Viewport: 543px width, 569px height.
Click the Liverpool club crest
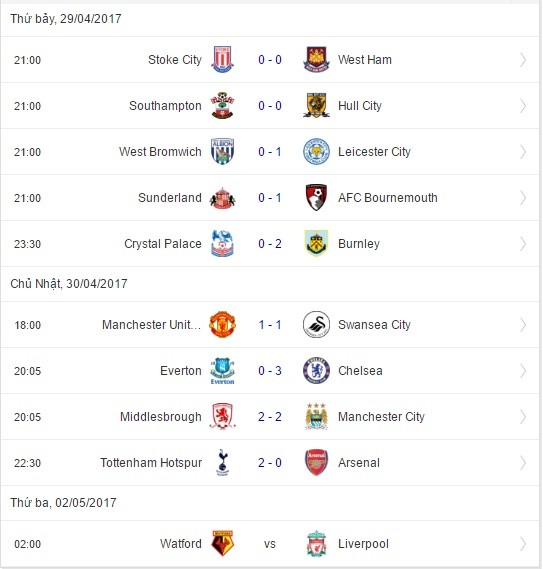pos(316,544)
